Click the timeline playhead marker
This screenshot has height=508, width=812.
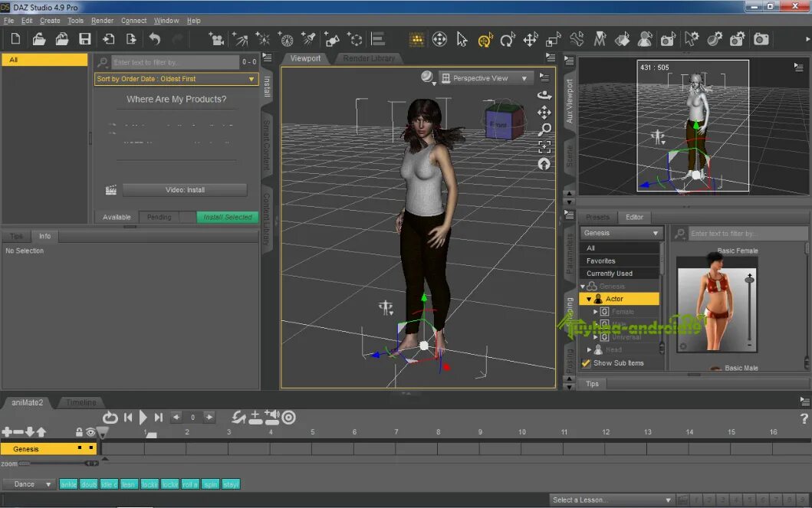(x=103, y=432)
